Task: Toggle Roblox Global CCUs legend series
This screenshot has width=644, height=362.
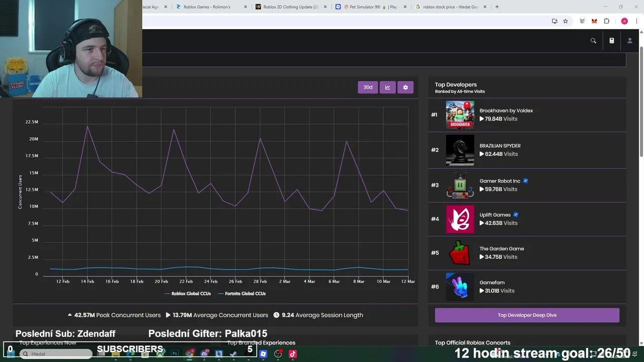Action: [188, 294]
